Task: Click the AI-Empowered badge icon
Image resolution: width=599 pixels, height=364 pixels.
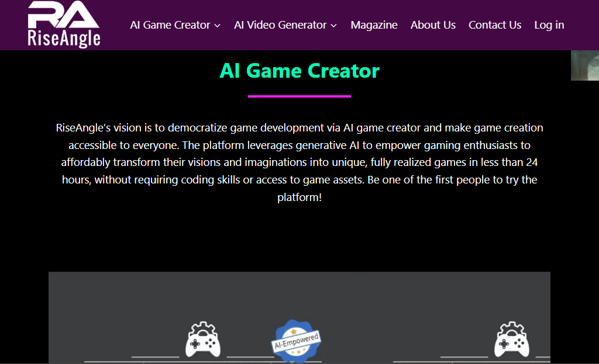Action: (x=297, y=341)
